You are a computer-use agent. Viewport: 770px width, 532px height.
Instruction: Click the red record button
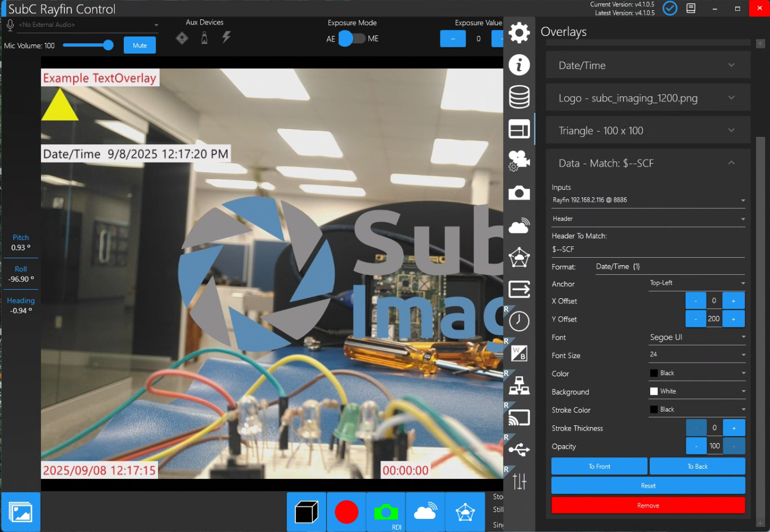346,512
